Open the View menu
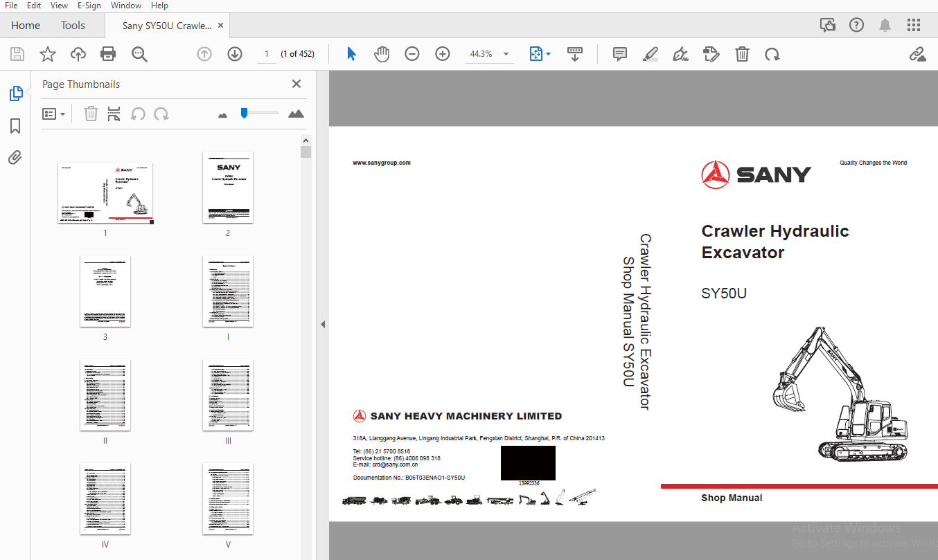938x560 pixels. (x=59, y=6)
